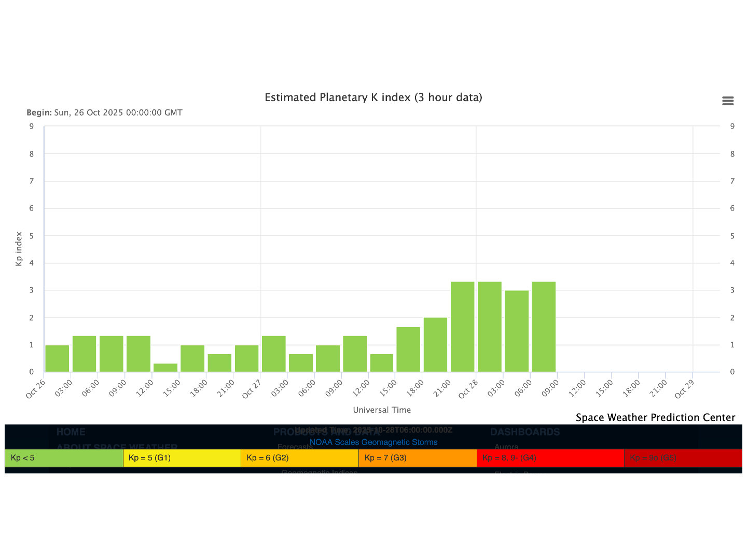
Task: Select the dark red Kp = 9o (G5) swatch
Action: tap(682, 458)
